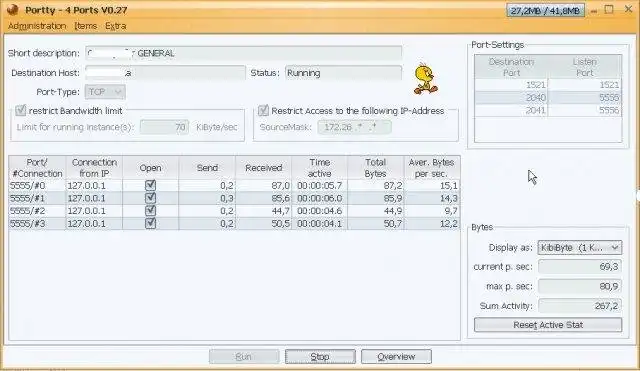Maximize the Portty window
The image size is (640, 371).
coord(609,9)
